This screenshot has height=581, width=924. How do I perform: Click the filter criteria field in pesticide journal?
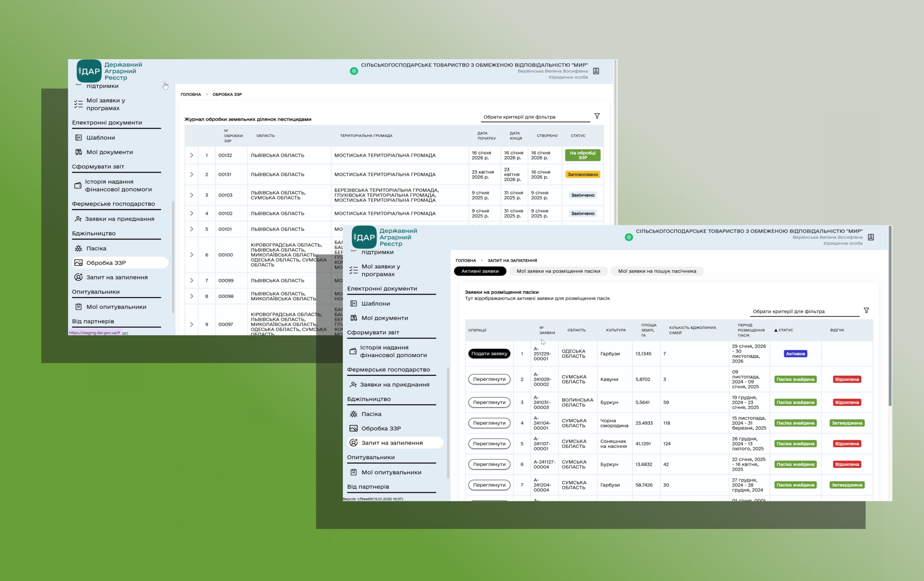point(535,117)
